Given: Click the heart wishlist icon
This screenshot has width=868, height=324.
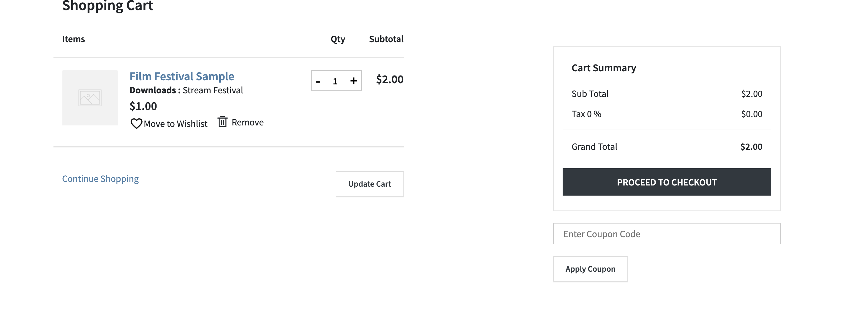Looking at the screenshot, I should 136,124.
